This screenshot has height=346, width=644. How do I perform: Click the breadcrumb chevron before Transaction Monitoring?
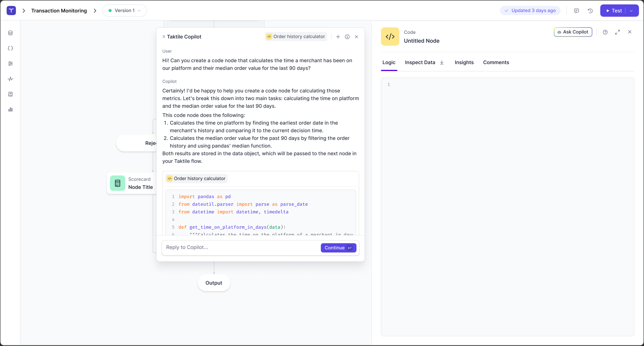[x=24, y=11]
